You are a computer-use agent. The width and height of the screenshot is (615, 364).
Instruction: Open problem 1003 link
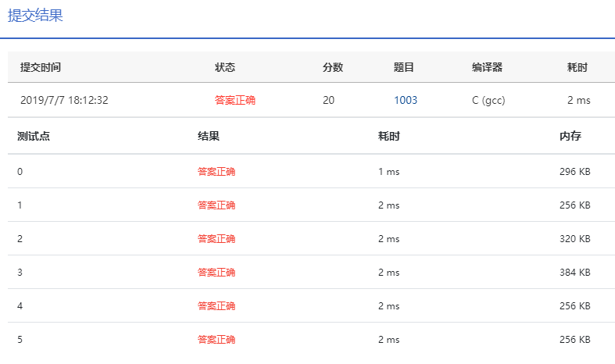405,100
